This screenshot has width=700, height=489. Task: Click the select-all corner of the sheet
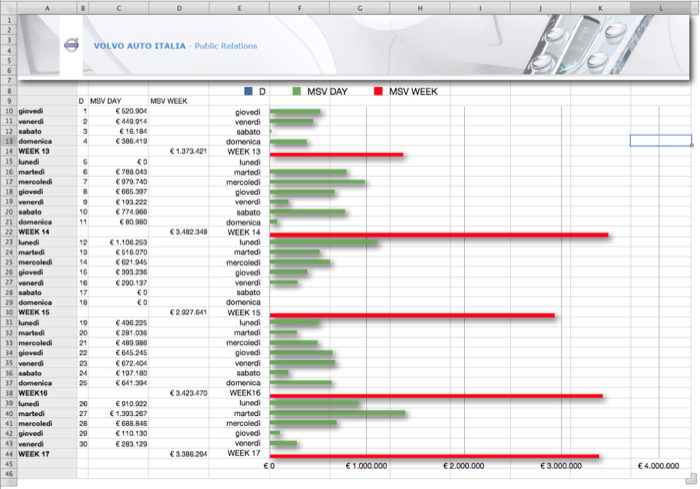[x=8, y=8]
